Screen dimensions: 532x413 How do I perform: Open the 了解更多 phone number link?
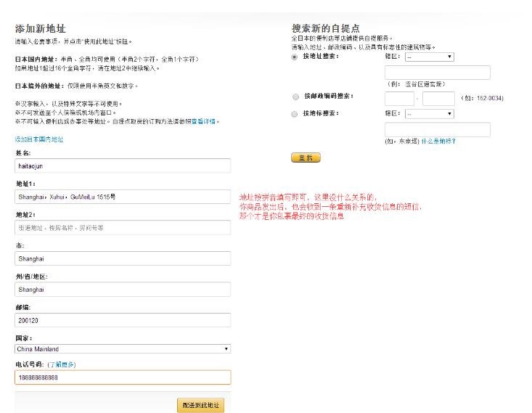click(62, 364)
